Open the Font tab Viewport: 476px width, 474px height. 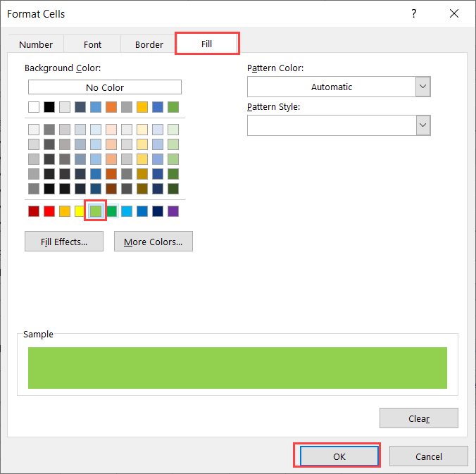92,44
